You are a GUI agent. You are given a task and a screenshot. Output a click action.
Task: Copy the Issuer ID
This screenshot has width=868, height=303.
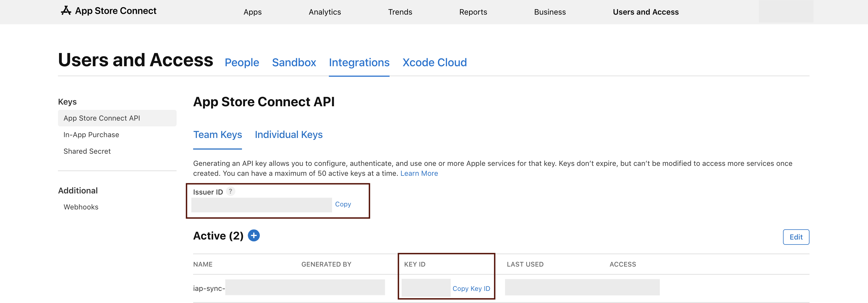[x=343, y=204]
